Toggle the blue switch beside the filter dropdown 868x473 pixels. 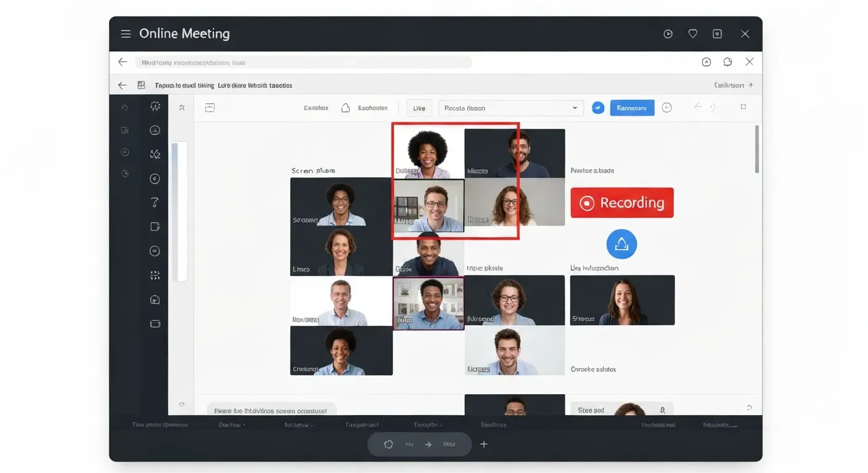pos(597,107)
